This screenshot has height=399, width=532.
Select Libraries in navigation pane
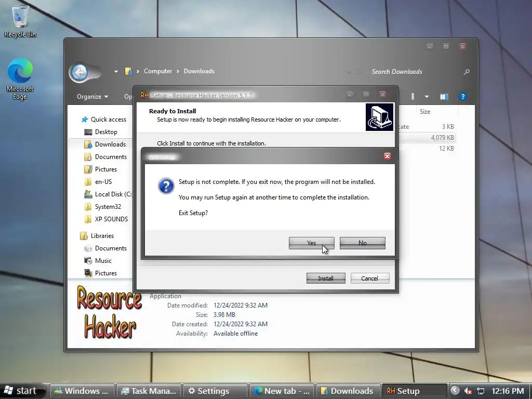(97, 236)
